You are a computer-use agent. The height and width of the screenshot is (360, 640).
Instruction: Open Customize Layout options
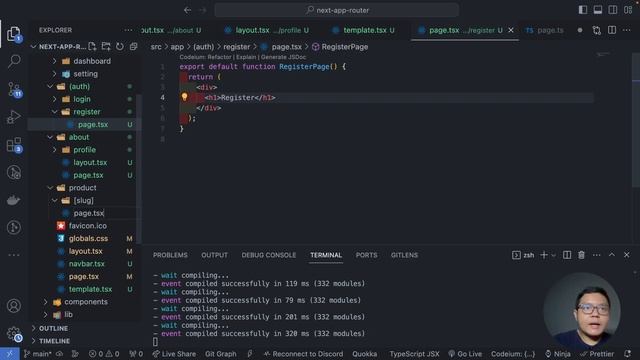(x=628, y=10)
